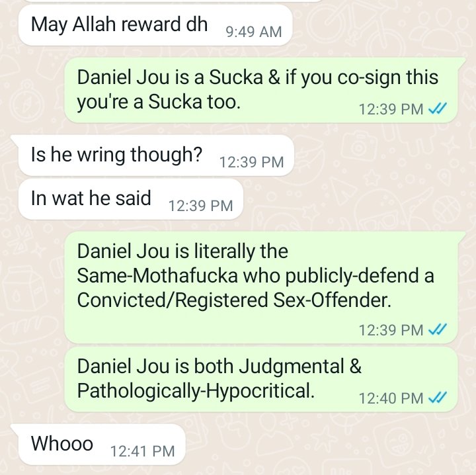Tap the 'May Allah reward dh' message
The width and height of the screenshot is (476, 475).
point(155,26)
